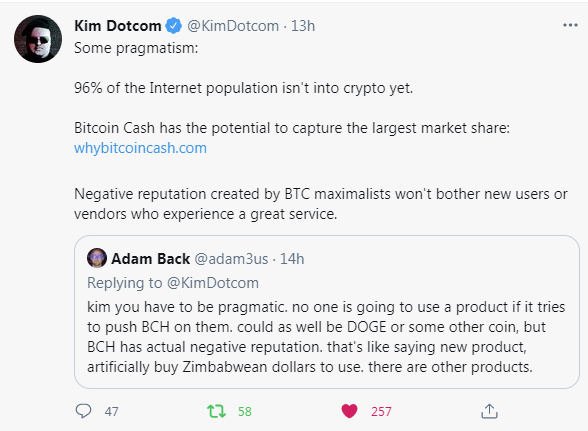Click the 14h quoted tweet timestamp

click(292, 259)
